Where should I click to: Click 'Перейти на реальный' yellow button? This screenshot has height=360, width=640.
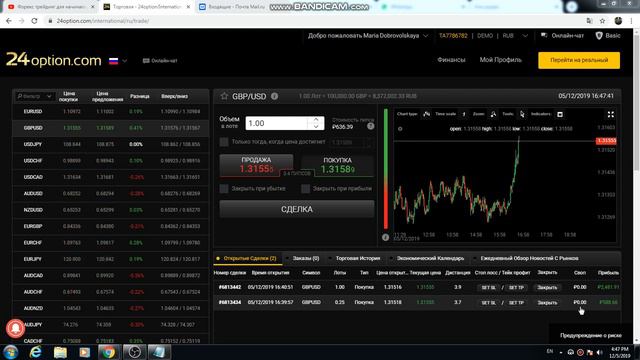coord(579,60)
